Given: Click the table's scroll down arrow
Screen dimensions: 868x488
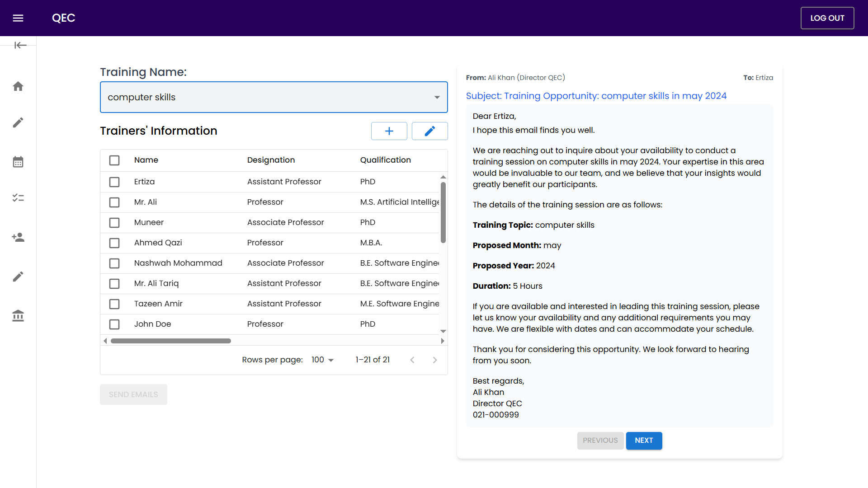Looking at the screenshot, I should point(443,331).
